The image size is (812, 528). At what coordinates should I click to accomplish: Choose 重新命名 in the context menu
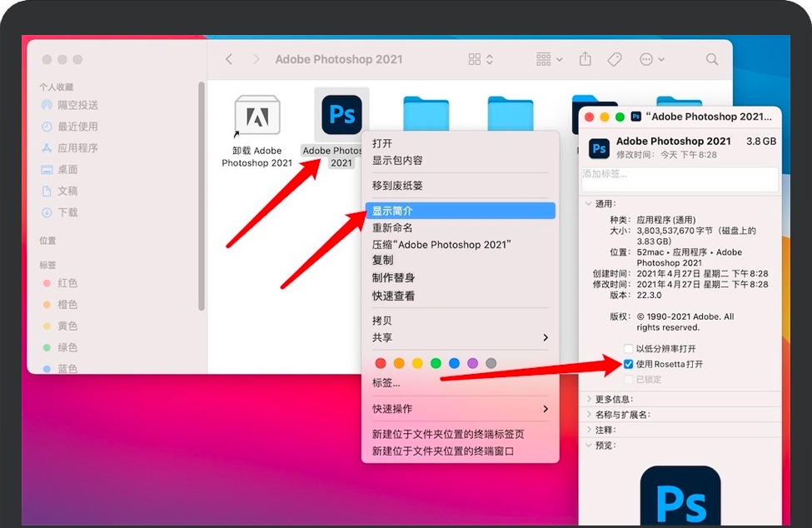[x=460, y=227]
